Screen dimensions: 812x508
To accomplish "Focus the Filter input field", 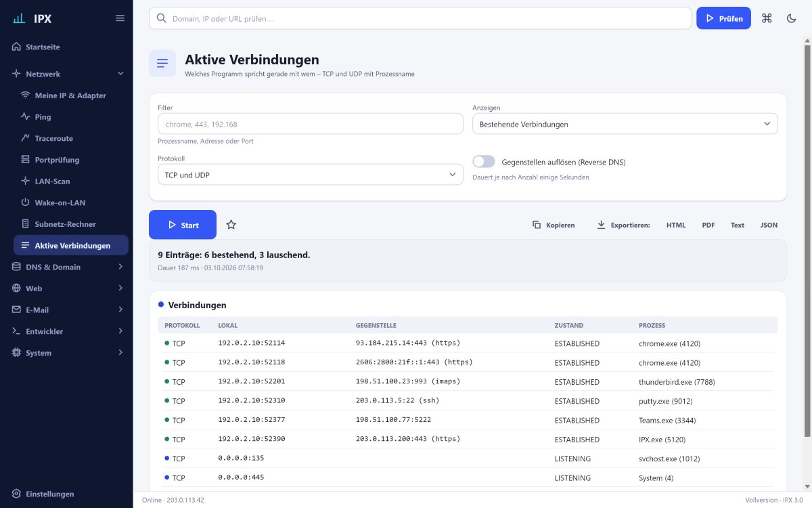I will [x=310, y=124].
